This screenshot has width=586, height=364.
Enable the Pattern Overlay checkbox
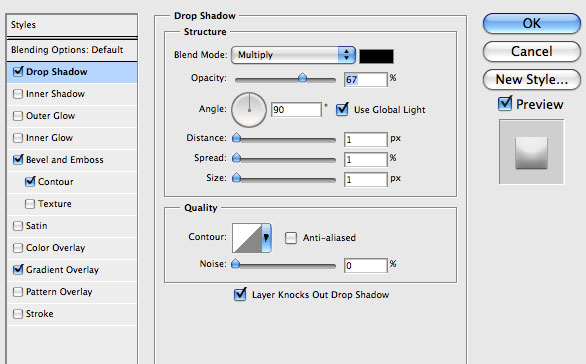(x=18, y=291)
